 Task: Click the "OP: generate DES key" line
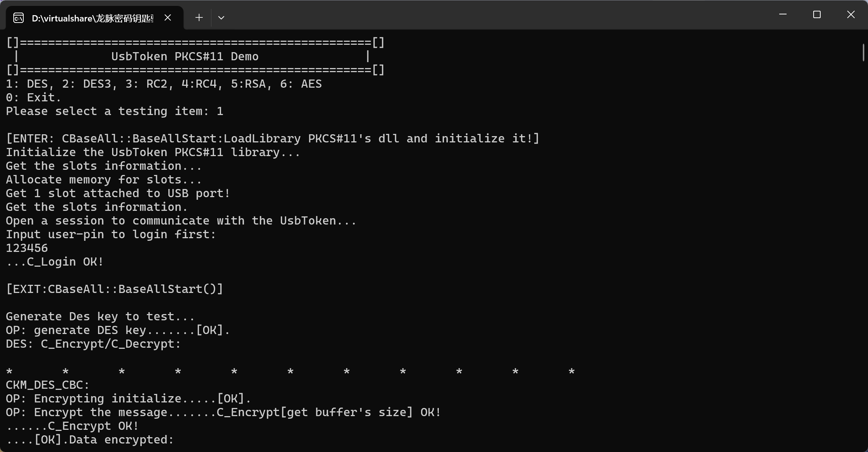point(118,330)
